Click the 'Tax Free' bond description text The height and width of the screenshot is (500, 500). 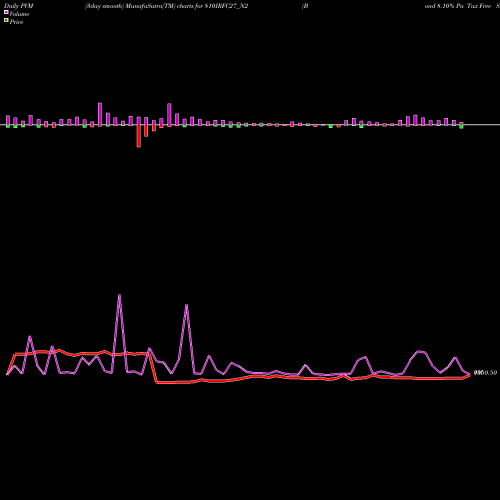479,6
